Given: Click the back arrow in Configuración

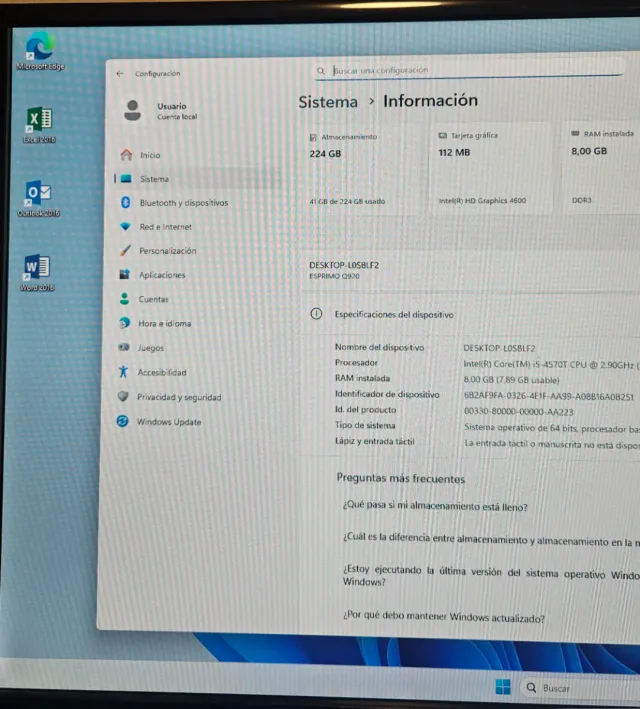Looking at the screenshot, I should tap(120, 73).
